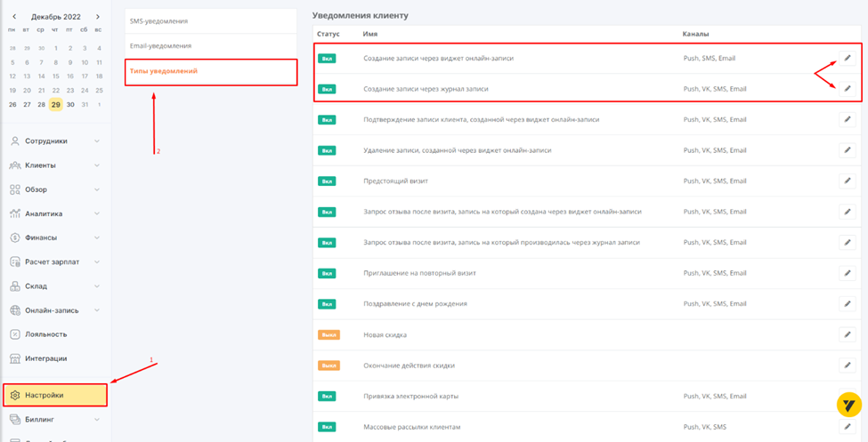Expand the Аналитика menu chevron

pyautogui.click(x=97, y=213)
